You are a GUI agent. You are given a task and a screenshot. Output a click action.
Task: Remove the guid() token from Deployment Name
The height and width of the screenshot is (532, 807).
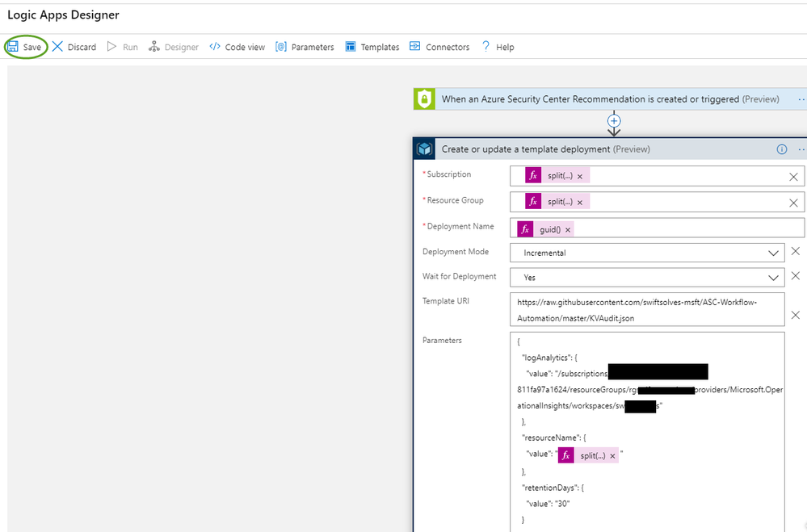(568, 230)
